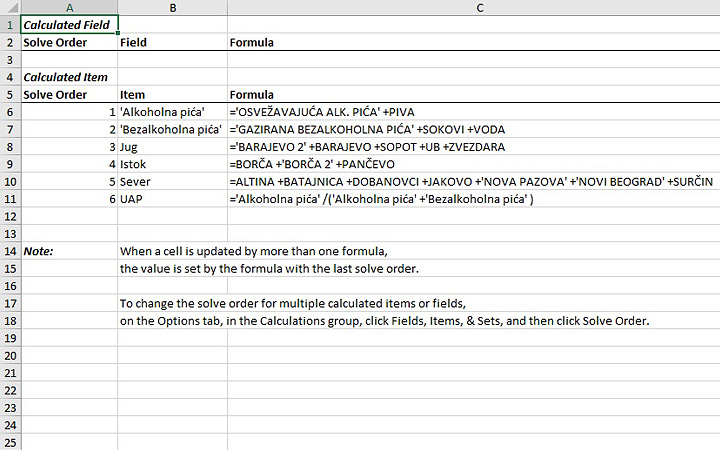Select column C header

click(480, 7)
